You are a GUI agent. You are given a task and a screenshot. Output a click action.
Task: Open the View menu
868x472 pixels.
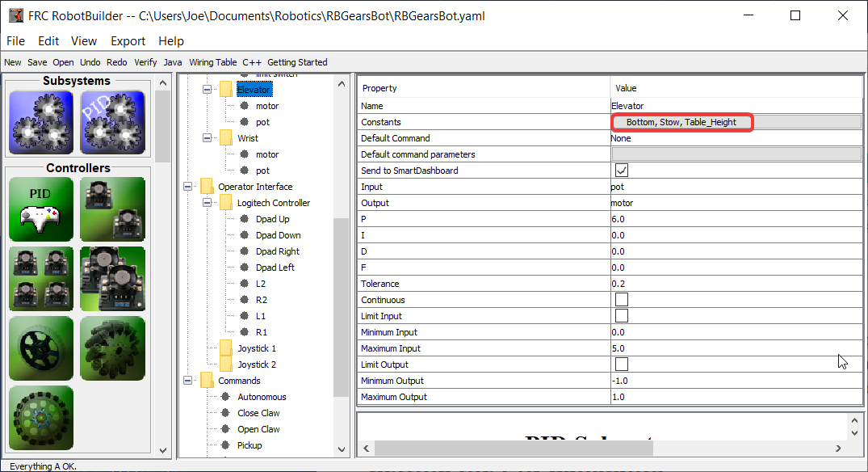click(x=83, y=41)
